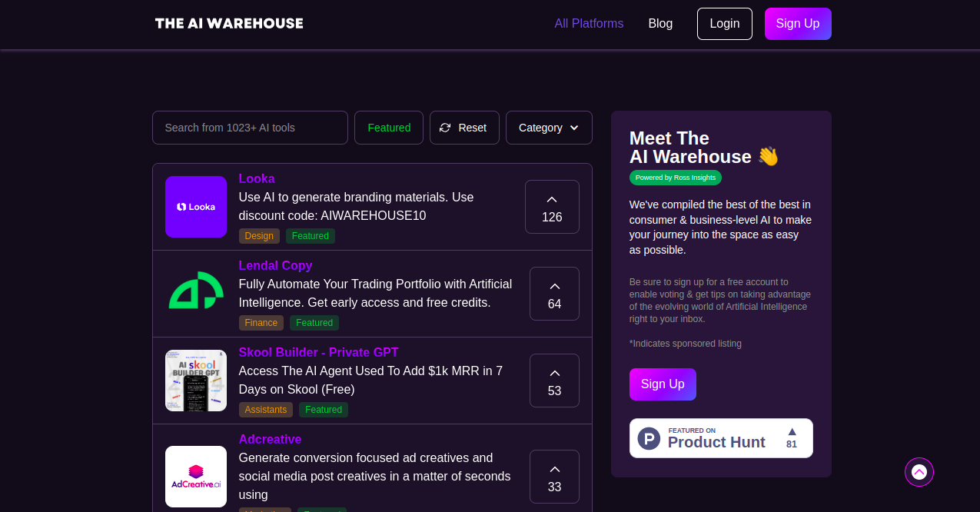Open the AdCreative.ai logo thumbnail
This screenshot has height=512, width=980.
pos(196,477)
